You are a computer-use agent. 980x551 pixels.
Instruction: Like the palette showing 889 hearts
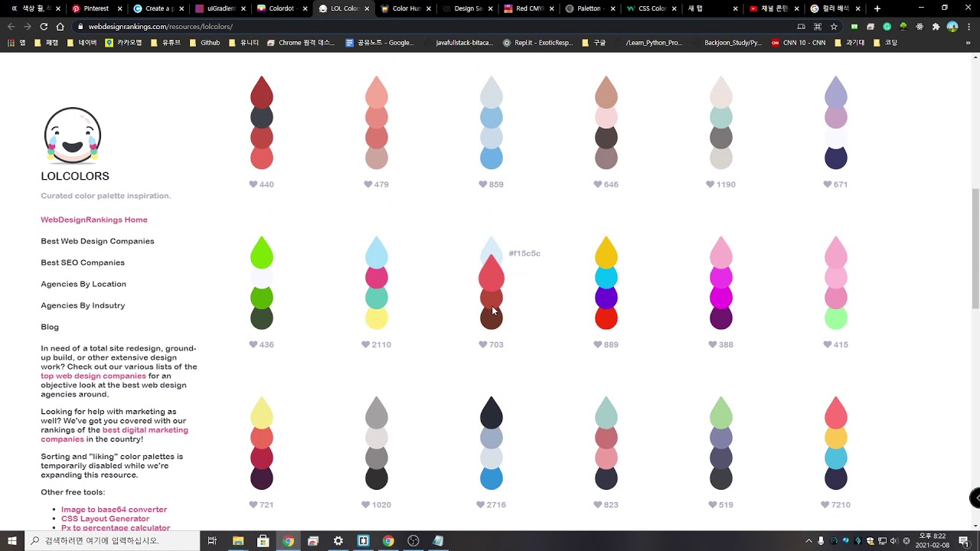(598, 344)
